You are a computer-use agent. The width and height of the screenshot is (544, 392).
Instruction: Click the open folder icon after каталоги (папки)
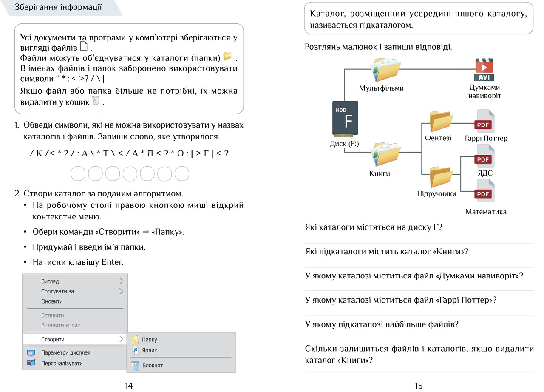pos(228,56)
